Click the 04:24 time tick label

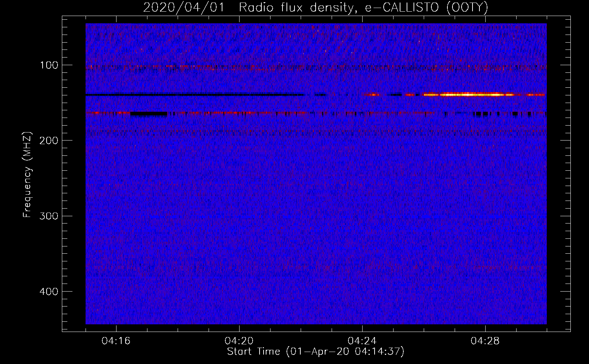(362, 341)
